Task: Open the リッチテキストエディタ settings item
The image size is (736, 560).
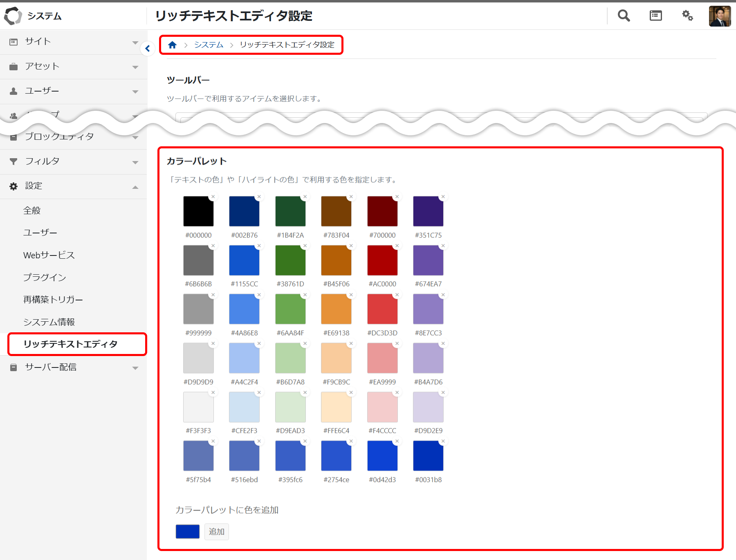Action: click(x=70, y=344)
